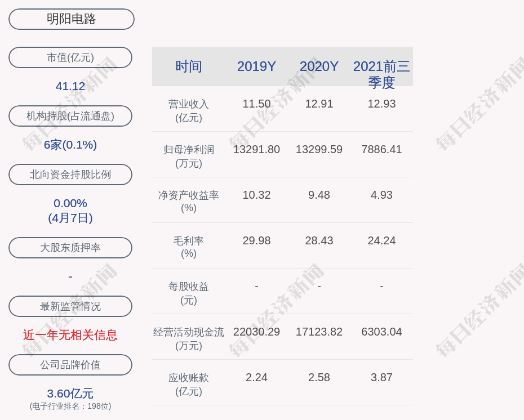Select the 市值(亿元) label pill
The image size is (524, 420).
click(70, 57)
